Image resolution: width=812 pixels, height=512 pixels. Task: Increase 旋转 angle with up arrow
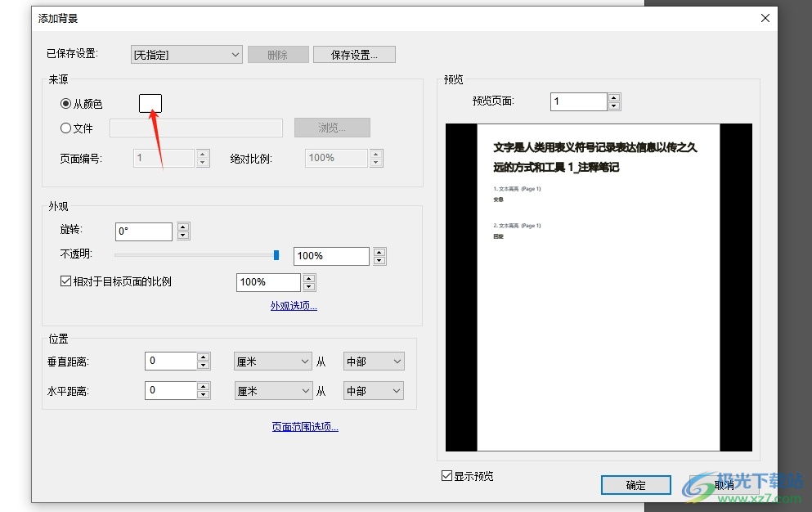coord(183,227)
